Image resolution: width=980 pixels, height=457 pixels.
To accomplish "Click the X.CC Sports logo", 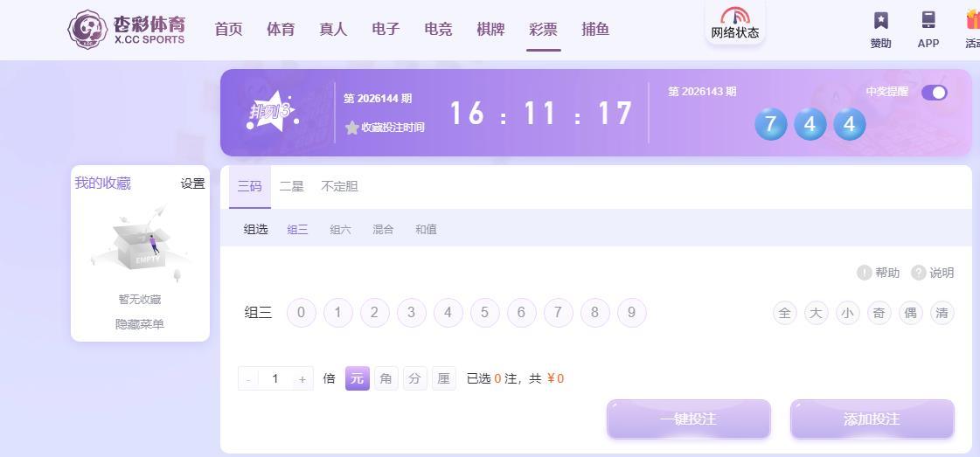I will pos(126,30).
